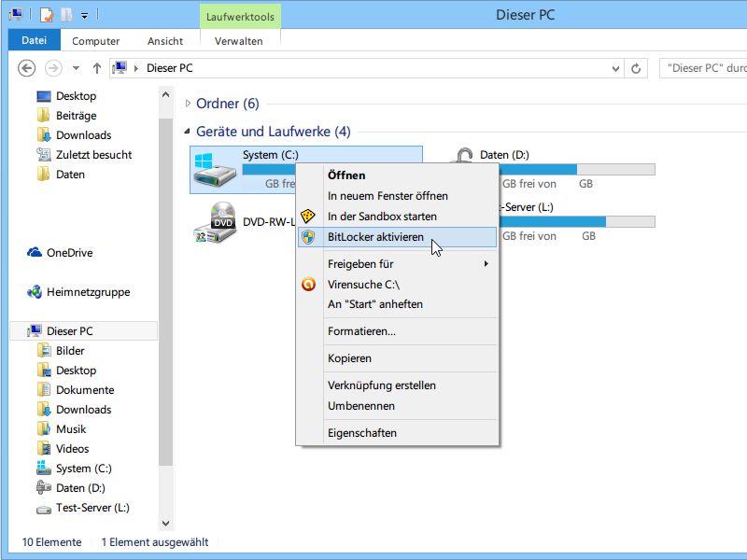Click the navigation pane scroll up arrow
747x560 pixels.
[166, 95]
